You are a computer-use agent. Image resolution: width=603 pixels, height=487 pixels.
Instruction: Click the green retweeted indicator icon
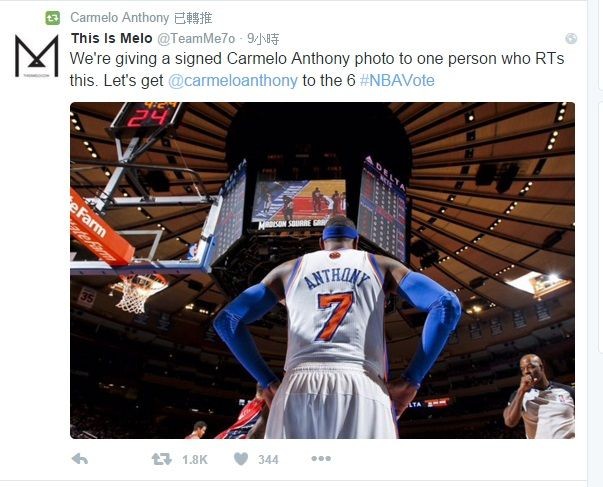[x=53, y=18]
